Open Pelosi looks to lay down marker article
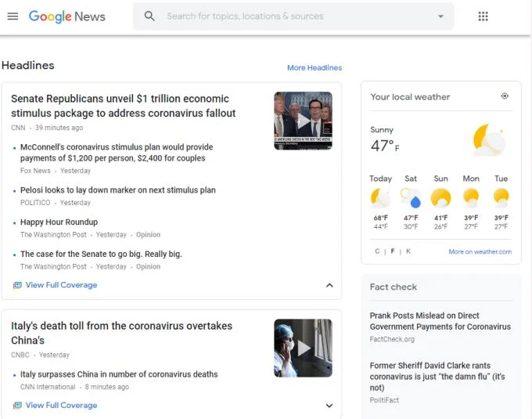The width and height of the screenshot is (532, 419). pos(117,190)
